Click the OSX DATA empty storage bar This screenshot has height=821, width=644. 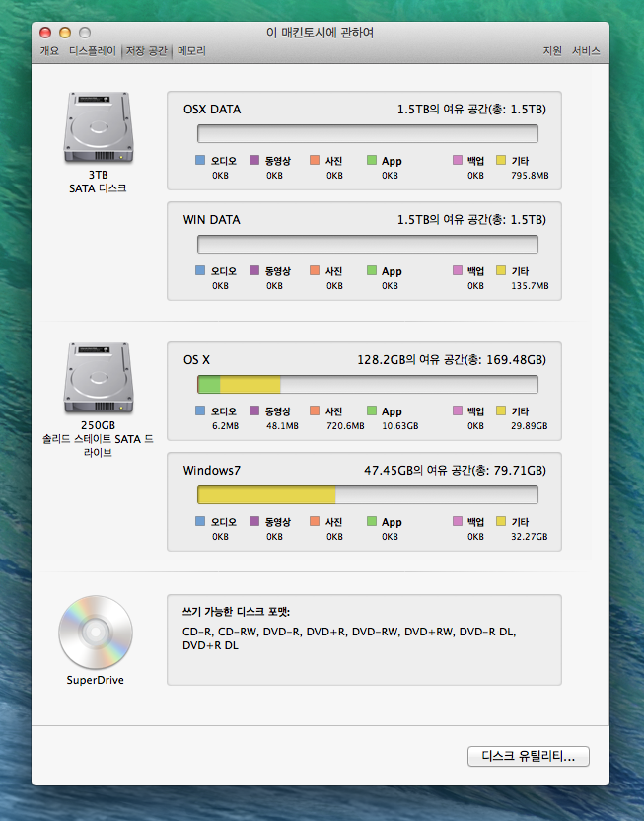pos(367,134)
